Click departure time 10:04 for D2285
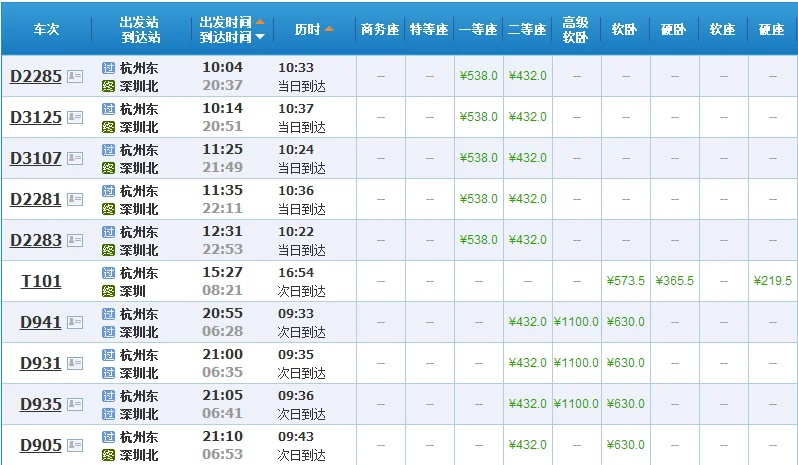The height and width of the screenshot is (465, 798). 222,67
